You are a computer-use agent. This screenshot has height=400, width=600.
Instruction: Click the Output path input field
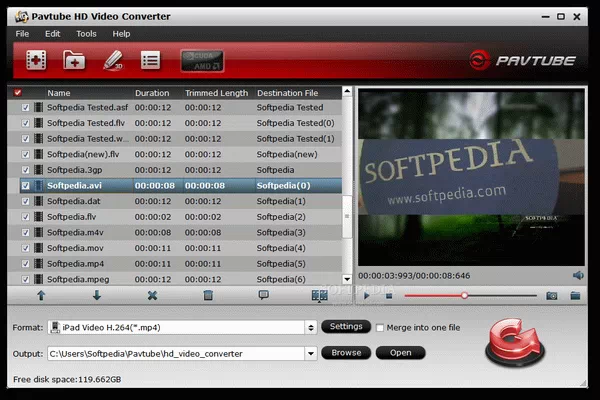click(x=176, y=354)
